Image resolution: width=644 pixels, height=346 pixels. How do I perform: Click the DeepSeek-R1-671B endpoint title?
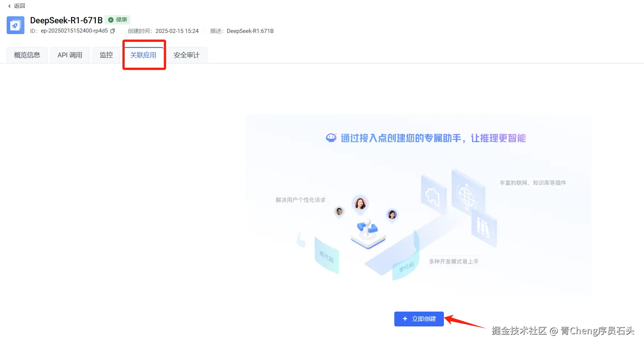coord(67,20)
